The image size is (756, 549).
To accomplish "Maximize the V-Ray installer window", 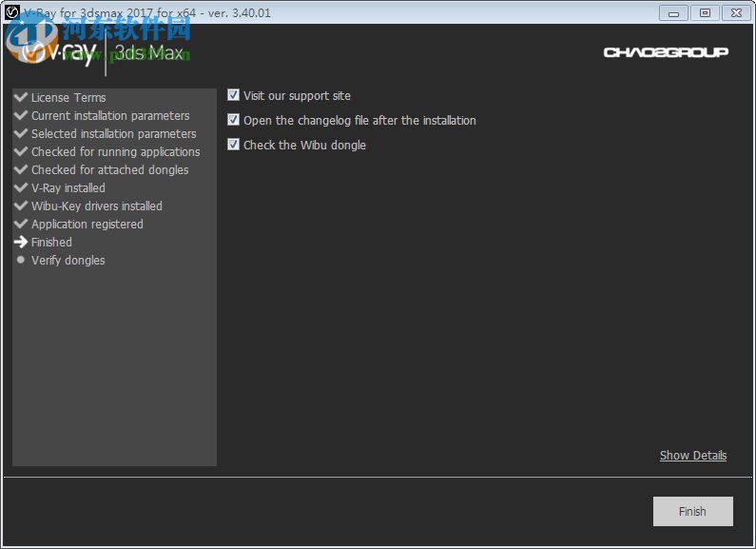I will point(705,13).
